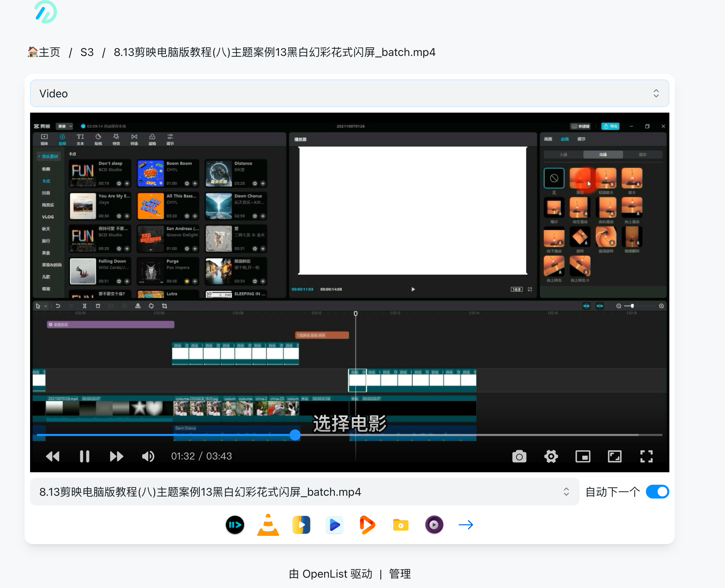Image resolution: width=725 pixels, height=588 pixels.
Task: Click the video progress bar handle
Action: 295,435
